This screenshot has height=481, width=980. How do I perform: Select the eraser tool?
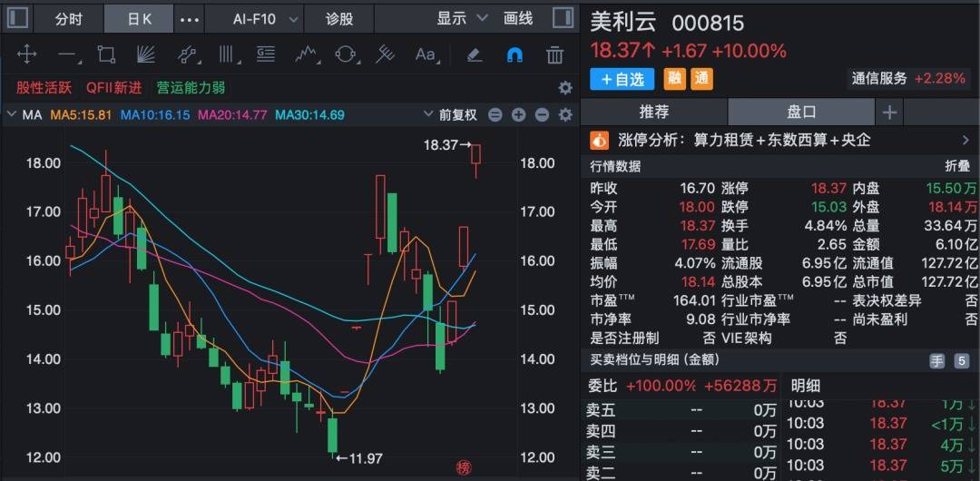[x=475, y=55]
